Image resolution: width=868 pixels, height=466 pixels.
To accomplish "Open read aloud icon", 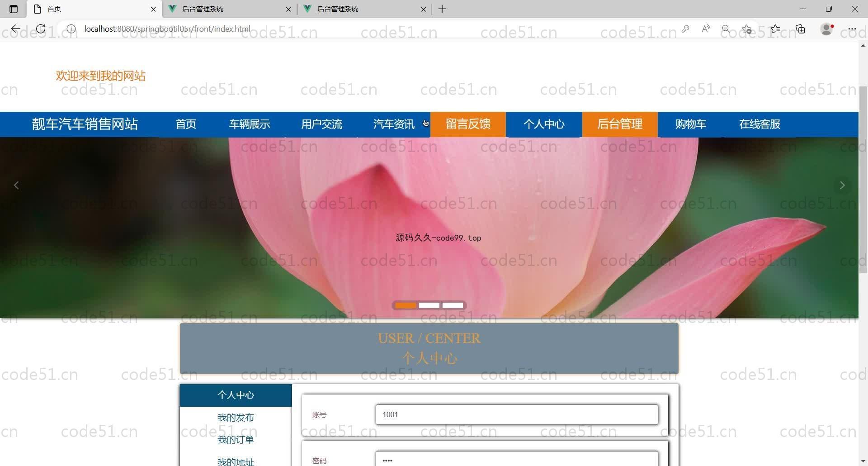I will click(706, 29).
